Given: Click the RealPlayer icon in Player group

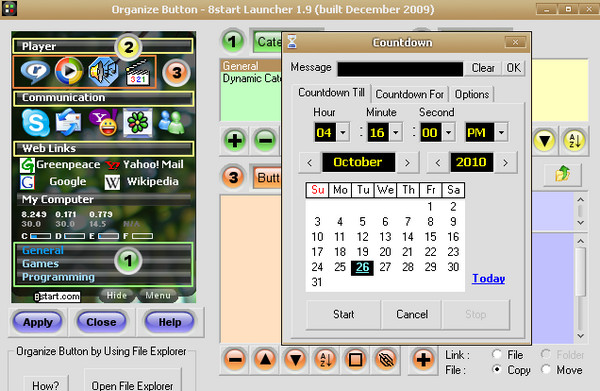Looking at the screenshot, I should click(35, 71).
